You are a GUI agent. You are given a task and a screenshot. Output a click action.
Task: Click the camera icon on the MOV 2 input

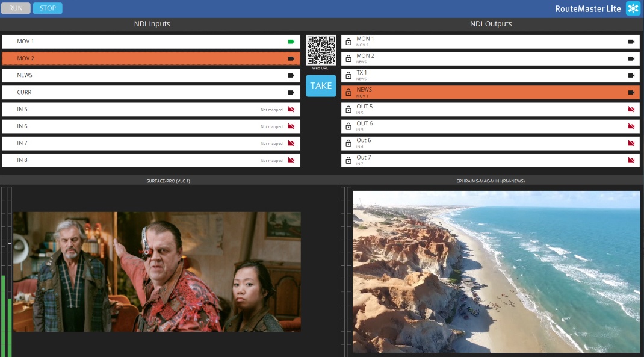pos(291,58)
